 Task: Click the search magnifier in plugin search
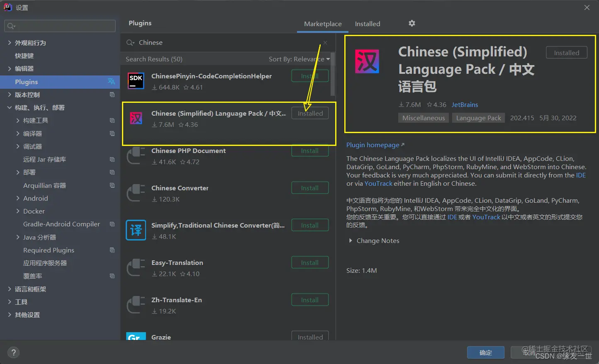130,43
